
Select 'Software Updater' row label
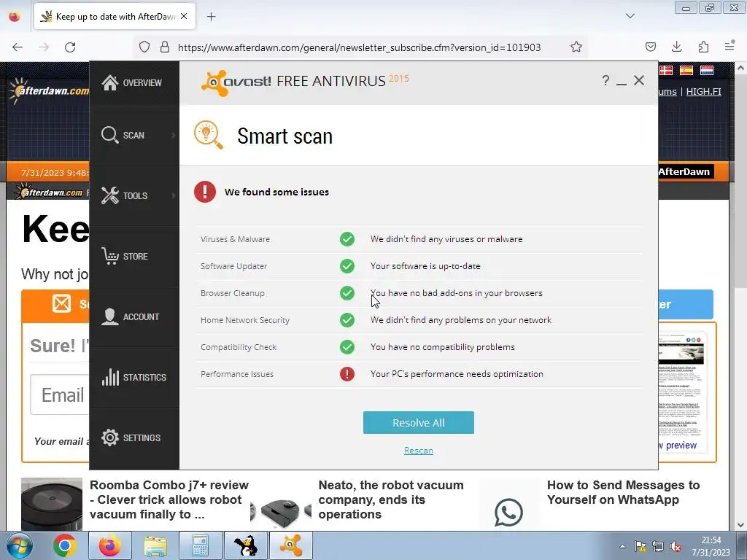233,266
